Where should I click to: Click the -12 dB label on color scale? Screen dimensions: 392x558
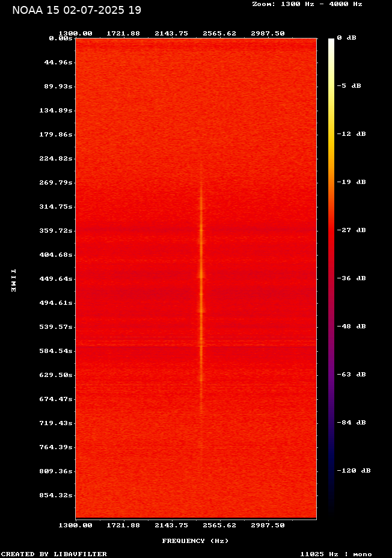(351, 134)
